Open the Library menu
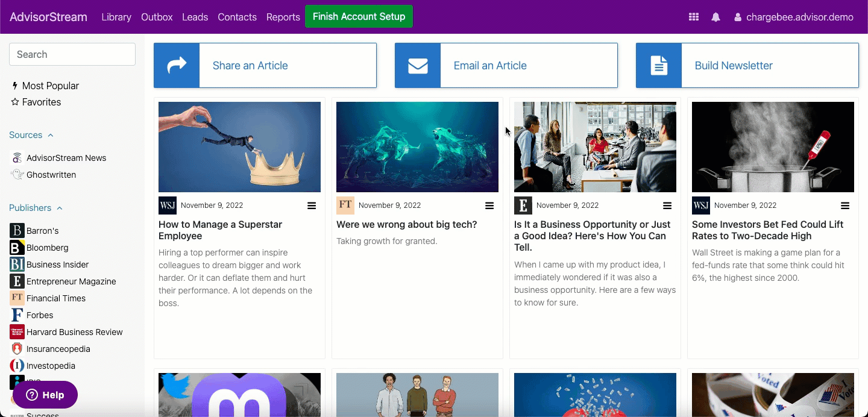Image resolution: width=868 pixels, height=417 pixels. pos(116,17)
